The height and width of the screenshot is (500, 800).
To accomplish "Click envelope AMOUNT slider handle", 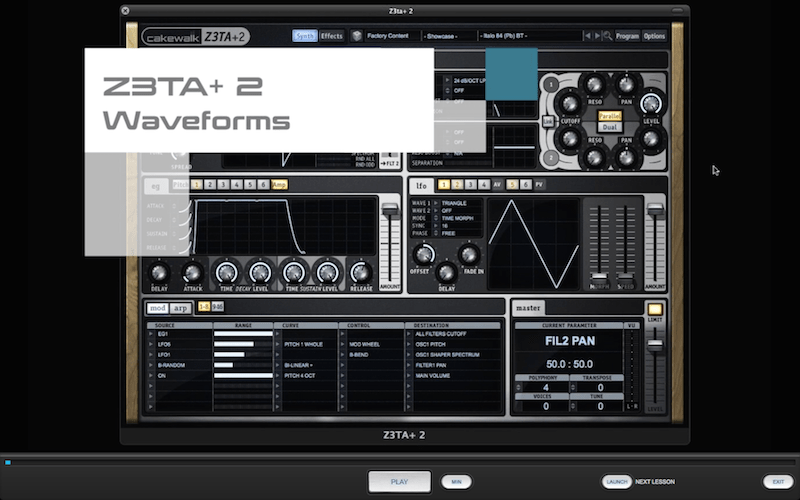I will pos(390,210).
